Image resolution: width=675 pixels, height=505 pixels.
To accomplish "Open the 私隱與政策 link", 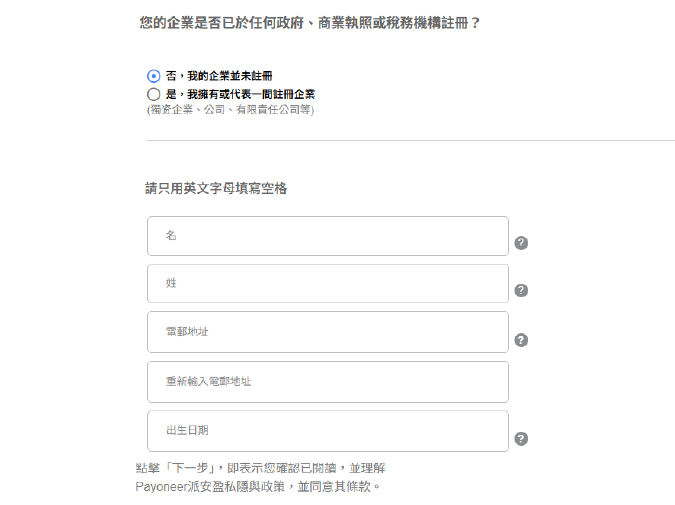I will pyautogui.click(x=250, y=487).
